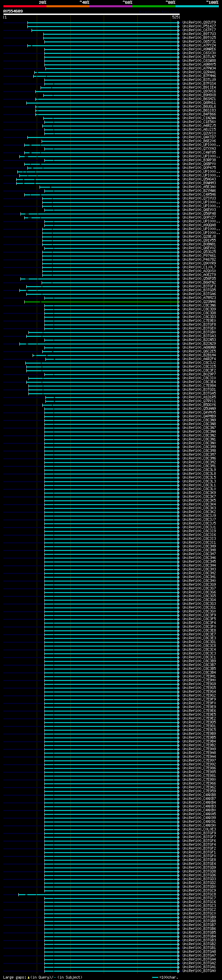Viewport: 222px width, 980px height.
Task: Select hit label UniRef100_B6E206
Action: coord(199,141)
